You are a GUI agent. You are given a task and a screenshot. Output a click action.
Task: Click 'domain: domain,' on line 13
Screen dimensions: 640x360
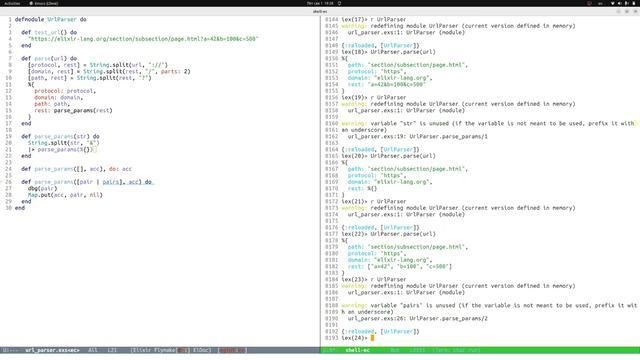[58, 98]
